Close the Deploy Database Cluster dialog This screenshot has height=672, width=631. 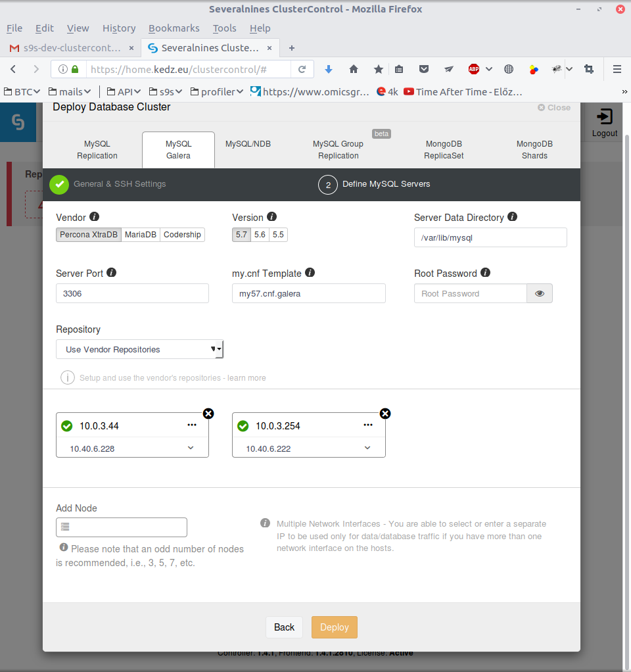[554, 108]
